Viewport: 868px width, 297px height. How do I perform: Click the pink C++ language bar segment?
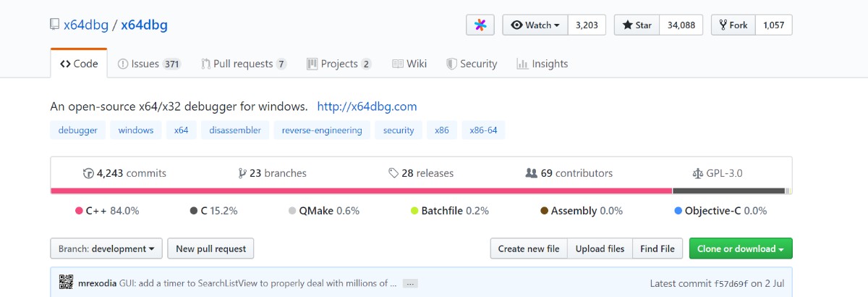(x=362, y=191)
